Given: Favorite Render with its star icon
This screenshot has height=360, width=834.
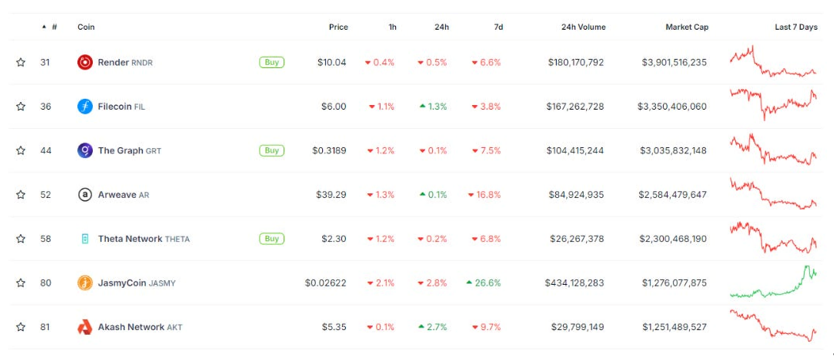Looking at the screenshot, I should tap(21, 62).
